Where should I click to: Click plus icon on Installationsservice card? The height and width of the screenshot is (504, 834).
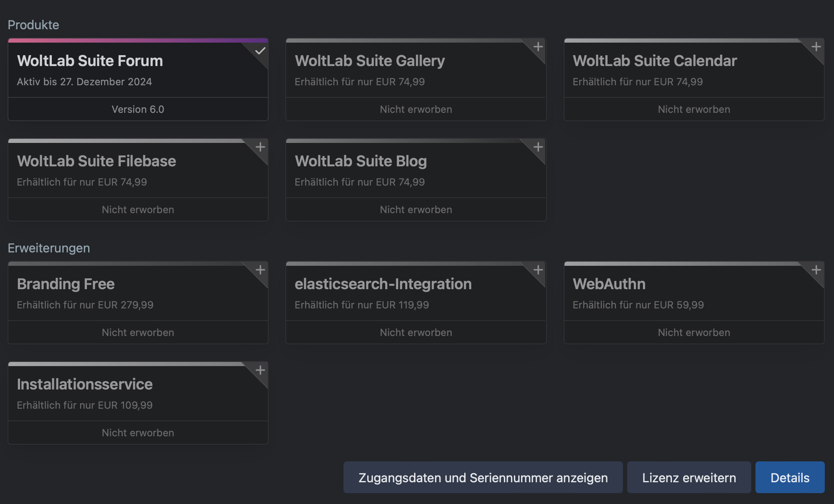pyautogui.click(x=260, y=370)
